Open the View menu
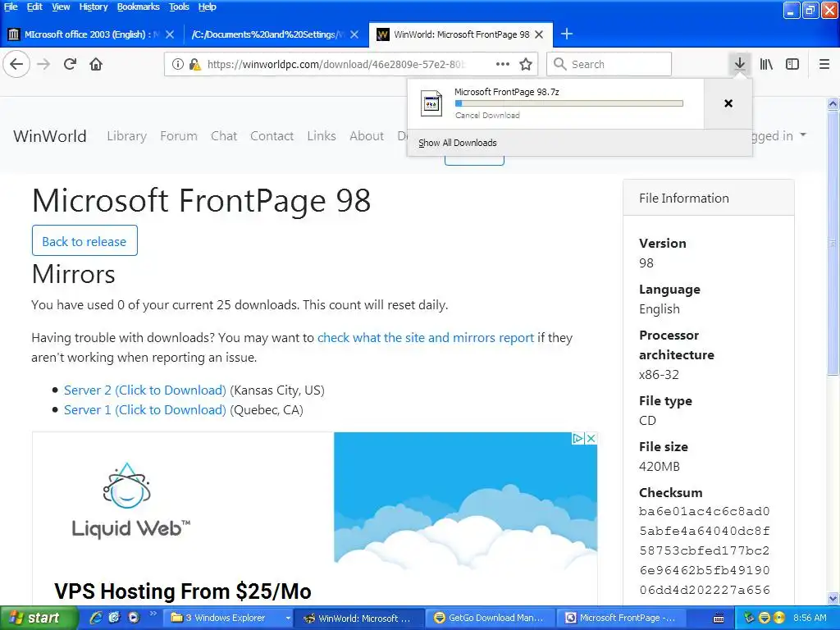840x630 pixels. pos(61,7)
